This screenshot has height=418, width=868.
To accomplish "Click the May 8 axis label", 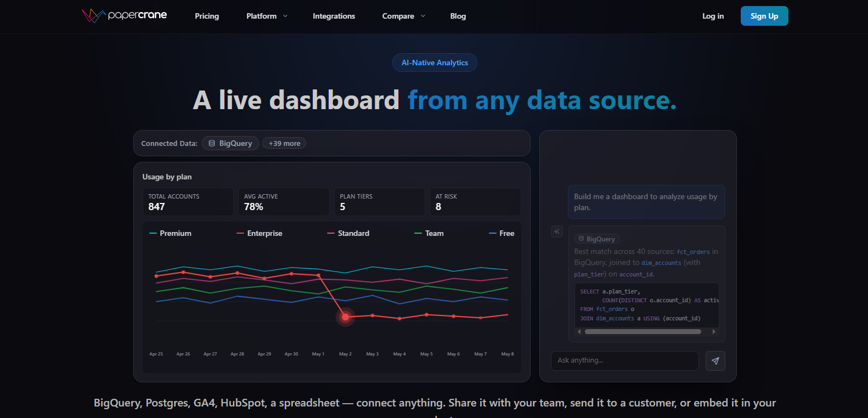I will coord(508,354).
